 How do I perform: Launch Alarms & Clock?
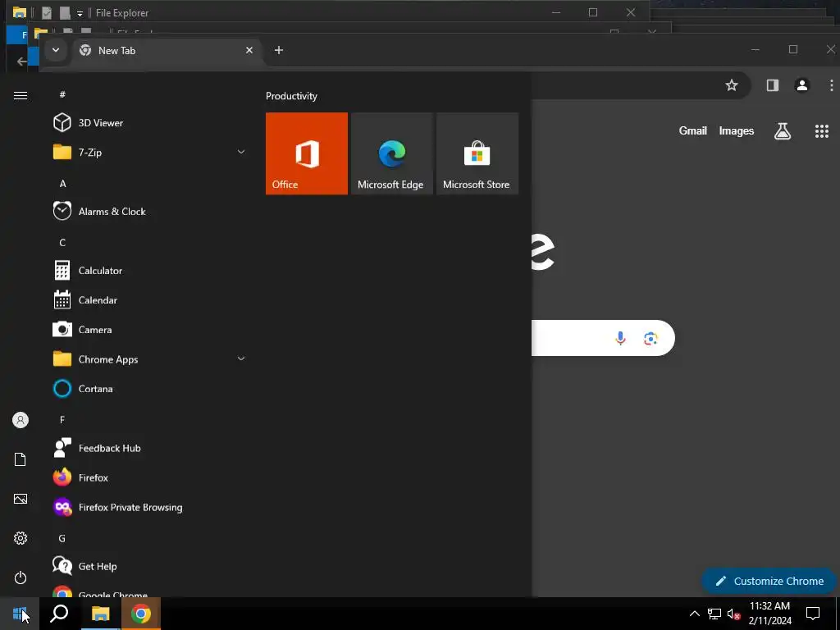pyautogui.click(x=150, y=211)
